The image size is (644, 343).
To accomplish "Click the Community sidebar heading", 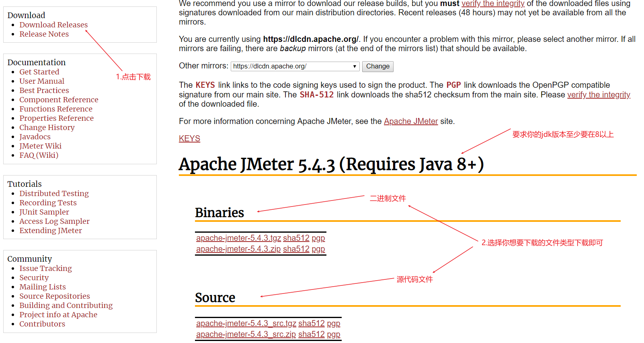I will pyautogui.click(x=30, y=258).
